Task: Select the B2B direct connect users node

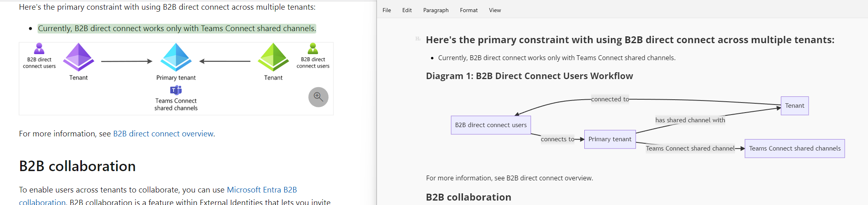Action: (491, 125)
